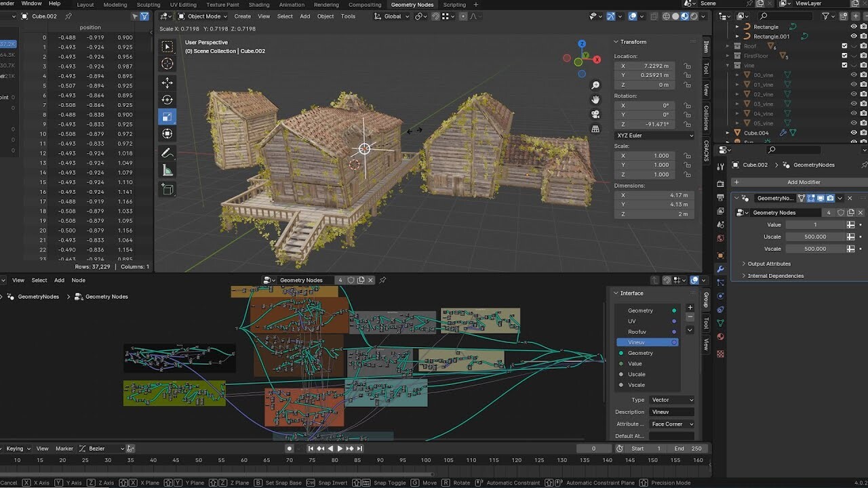Click the UV color dot in the Interface list
Viewport: 868px width, 488px height.
(x=673, y=321)
